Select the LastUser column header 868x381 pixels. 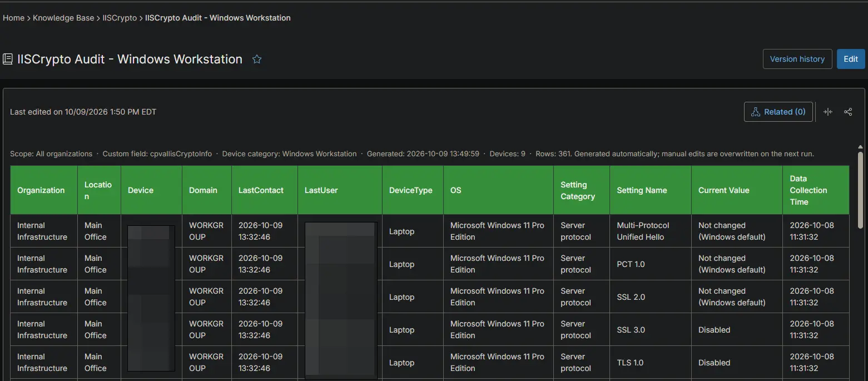click(x=340, y=190)
